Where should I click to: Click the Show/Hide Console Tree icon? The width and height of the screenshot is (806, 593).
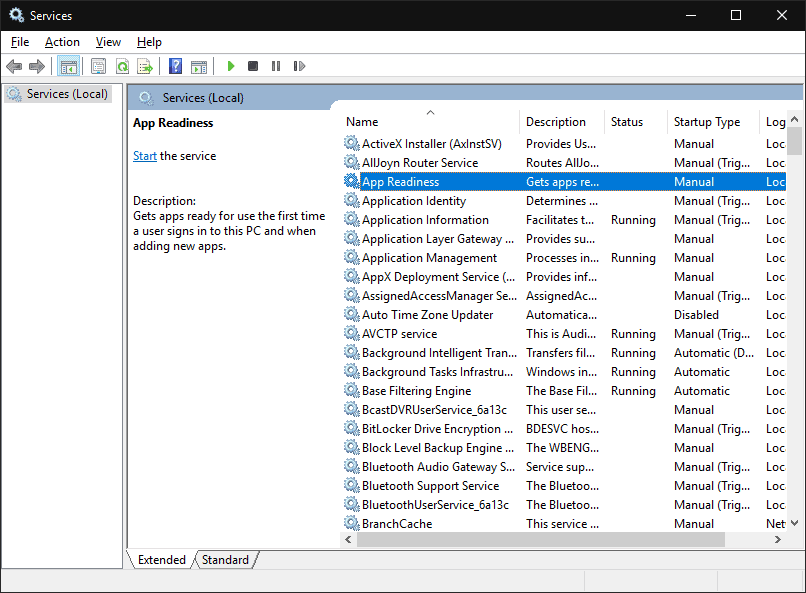pyautogui.click(x=69, y=66)
